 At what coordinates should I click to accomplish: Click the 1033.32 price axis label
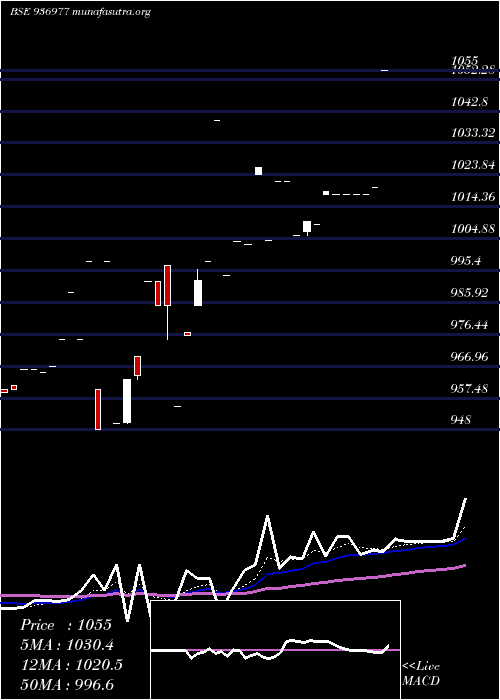(x=473, y=133)
